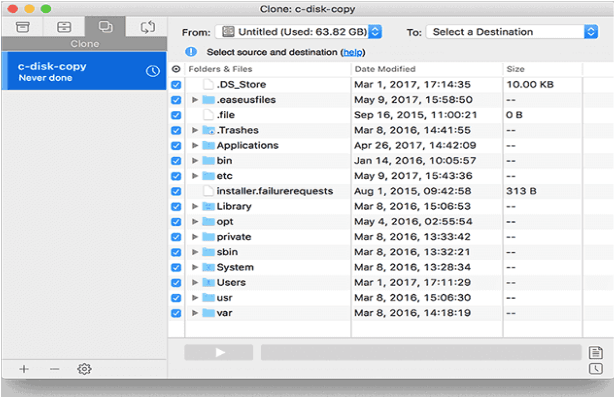Open the Sync arrows tab icon
Image resolution: width=614 pixels, height=397 pixels.
pyautogui.click(x=148, y=27)
